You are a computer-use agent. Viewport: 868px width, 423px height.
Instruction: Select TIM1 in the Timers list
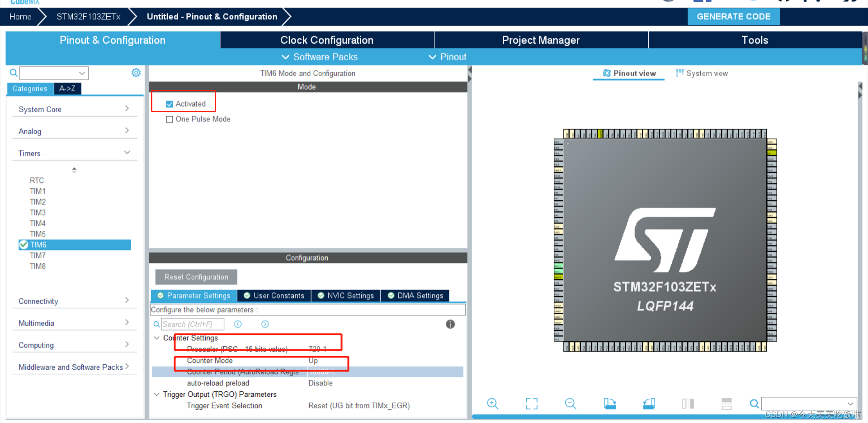(x=38, y=191)
